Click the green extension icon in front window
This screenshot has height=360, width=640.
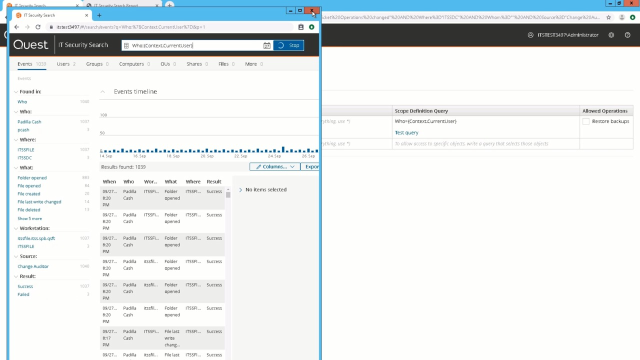click(x=311, y=27)
